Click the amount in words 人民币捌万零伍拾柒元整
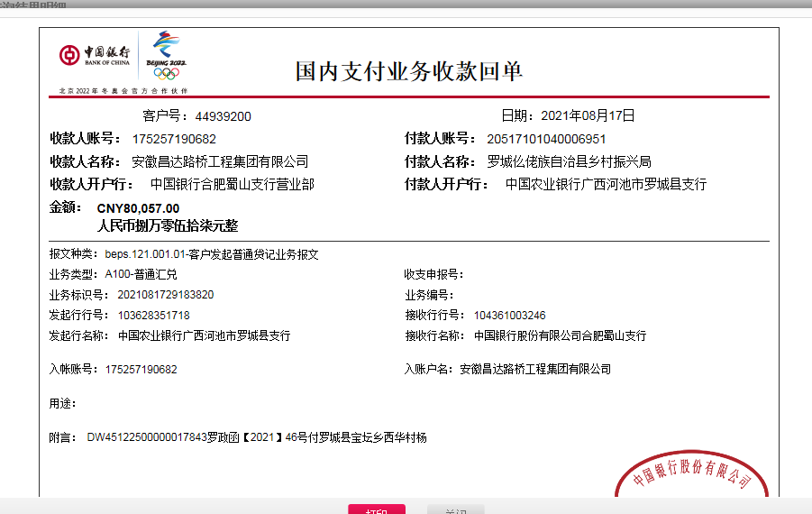 click(168, 225)
